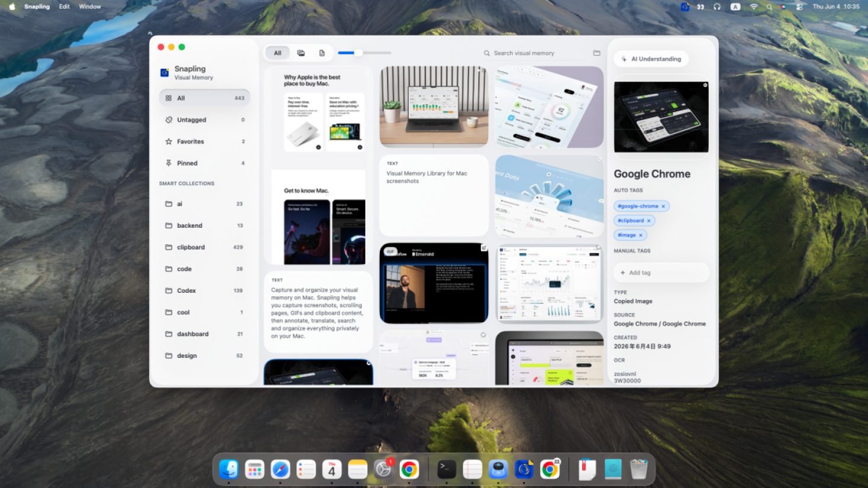
Task: Open Finder from the Dock
Action: 229,470
